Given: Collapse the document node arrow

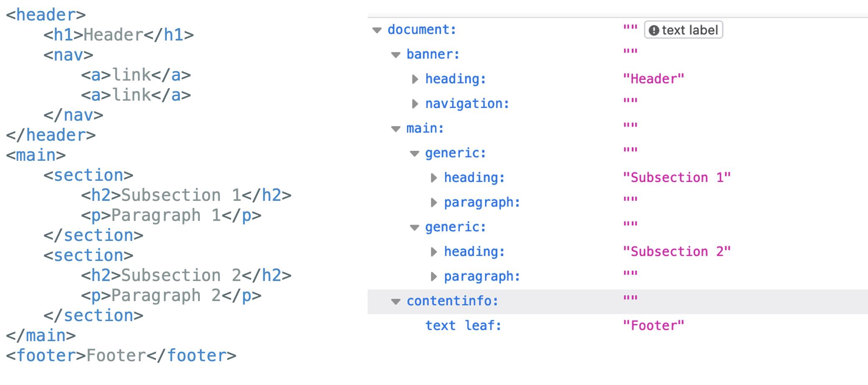Looking at the screenshot, I should 377,30.
